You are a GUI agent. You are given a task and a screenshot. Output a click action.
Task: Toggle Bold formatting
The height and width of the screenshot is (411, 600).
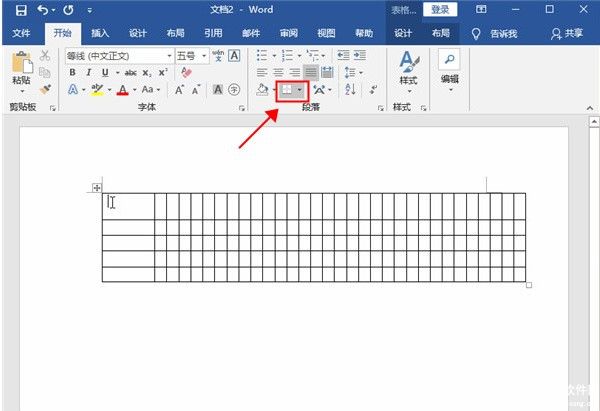(x=73, y=73)
